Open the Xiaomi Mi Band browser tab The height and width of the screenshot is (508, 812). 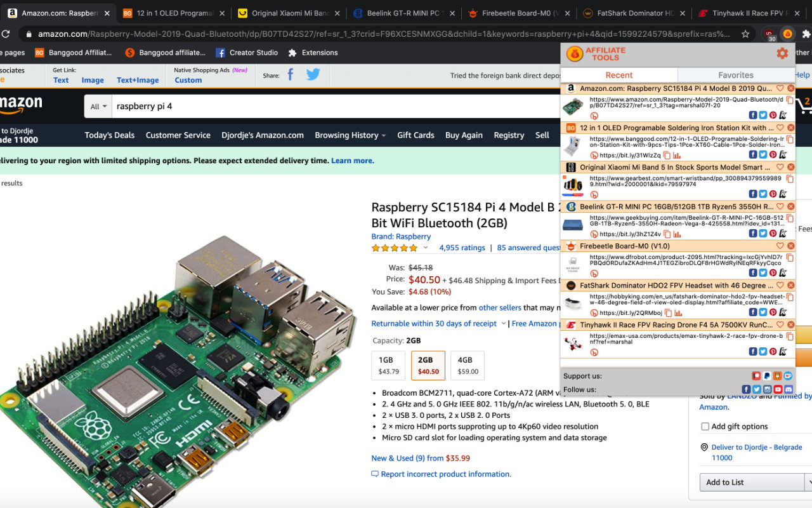point(289,13)
